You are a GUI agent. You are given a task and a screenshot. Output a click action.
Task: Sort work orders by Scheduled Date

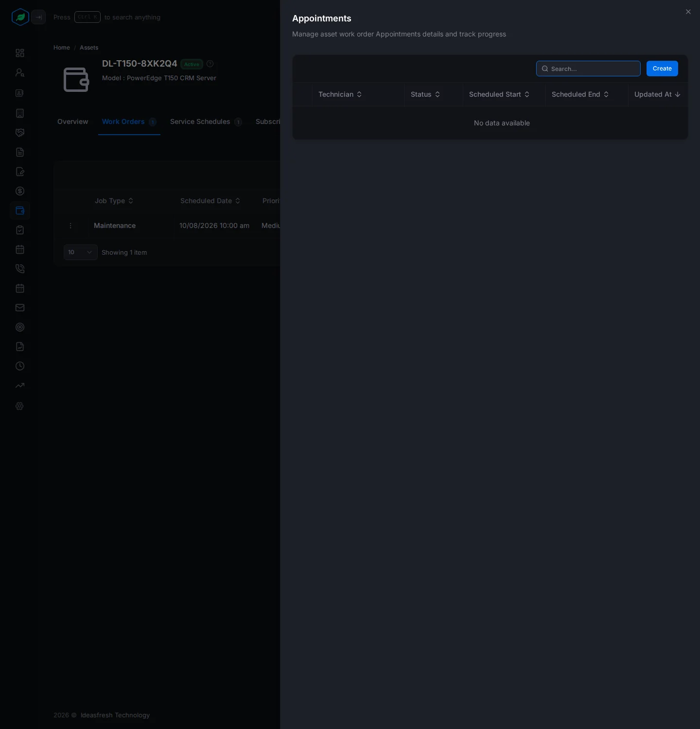210,201
